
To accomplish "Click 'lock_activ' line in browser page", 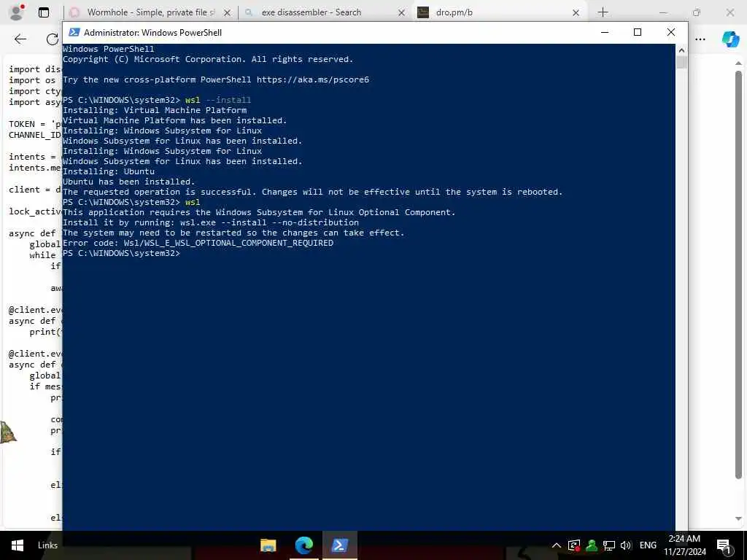I will [x=35, y=211].
